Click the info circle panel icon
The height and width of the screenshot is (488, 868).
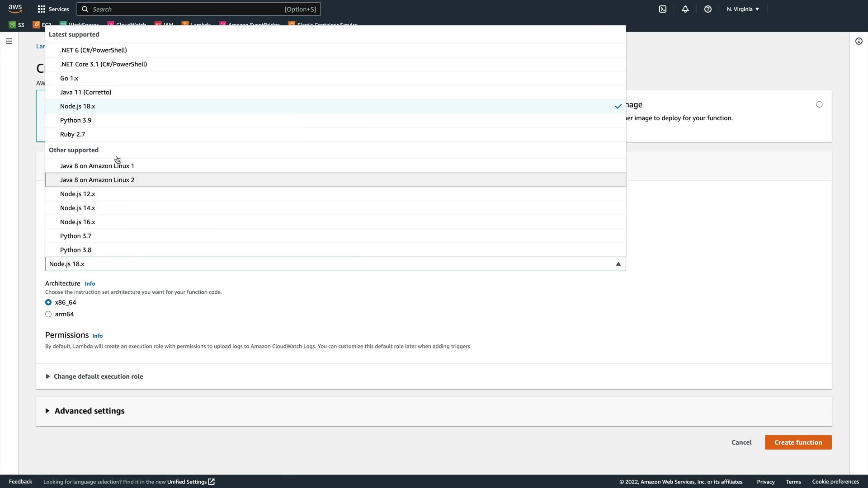click(x=859, y=41)
